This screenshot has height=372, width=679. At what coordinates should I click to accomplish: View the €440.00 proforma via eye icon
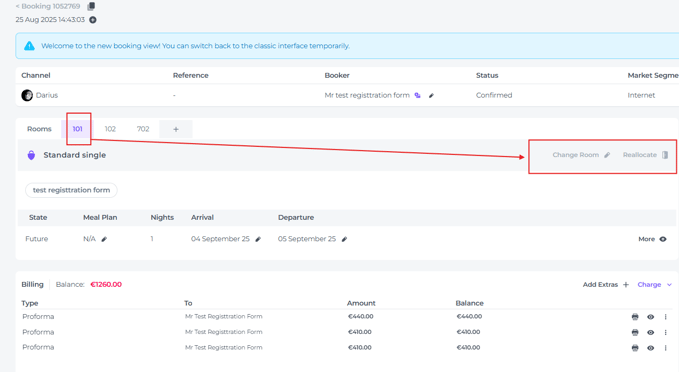(650, 317)
